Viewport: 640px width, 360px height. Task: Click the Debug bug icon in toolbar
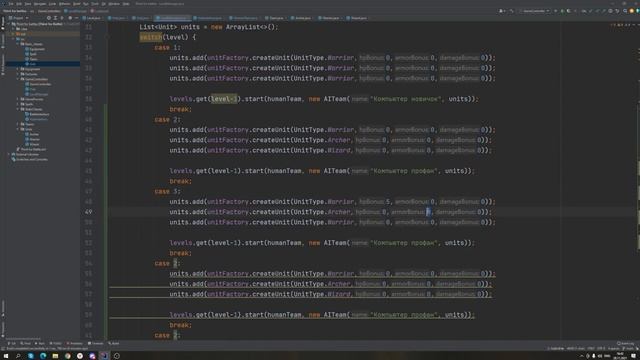[562, 11]
